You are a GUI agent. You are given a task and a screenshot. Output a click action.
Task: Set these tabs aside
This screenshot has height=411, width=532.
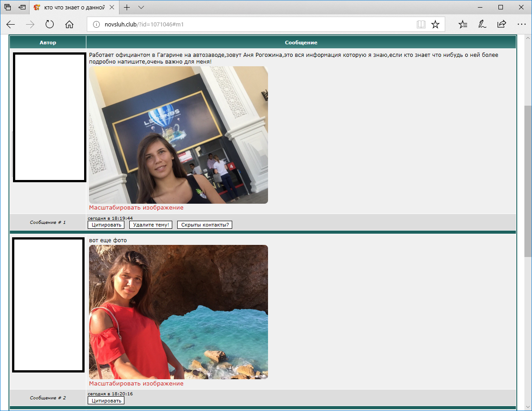pyautogui.click(x=22, y=7)
